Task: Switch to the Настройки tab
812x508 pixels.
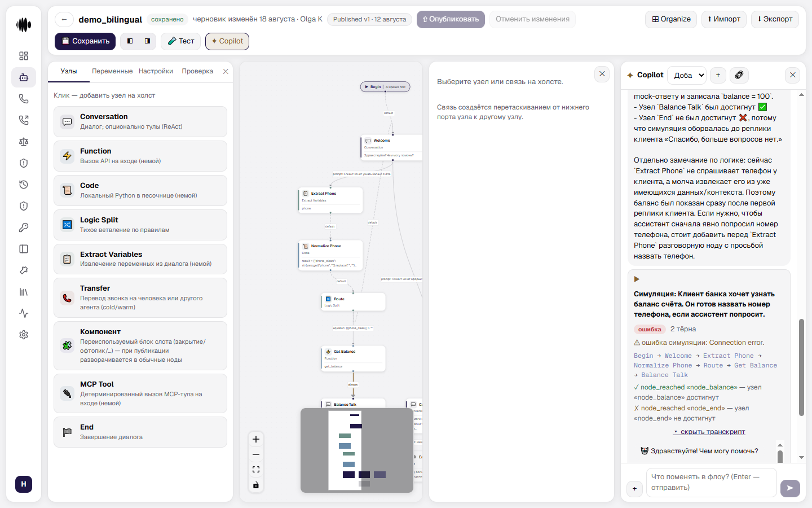Action: (x=156, y=71)
